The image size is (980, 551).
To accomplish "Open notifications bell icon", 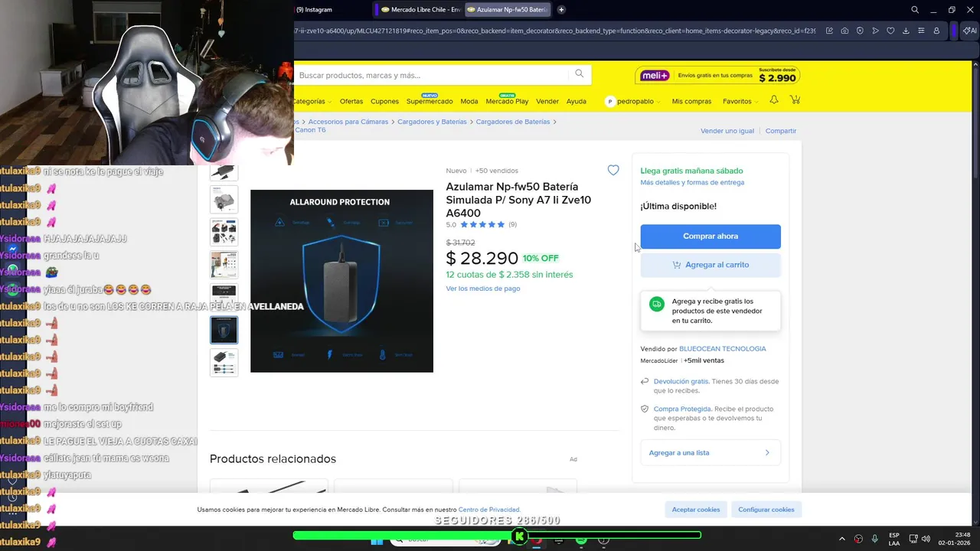I will (x=774, y=100).
